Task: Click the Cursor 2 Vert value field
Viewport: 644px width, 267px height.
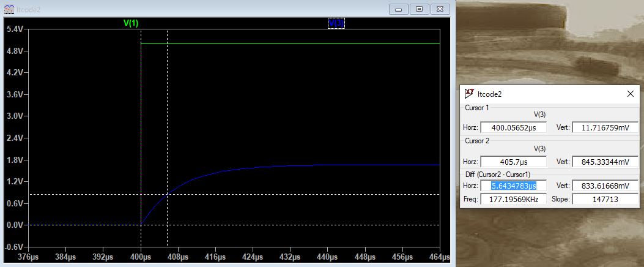Action: tap(604, 162)
